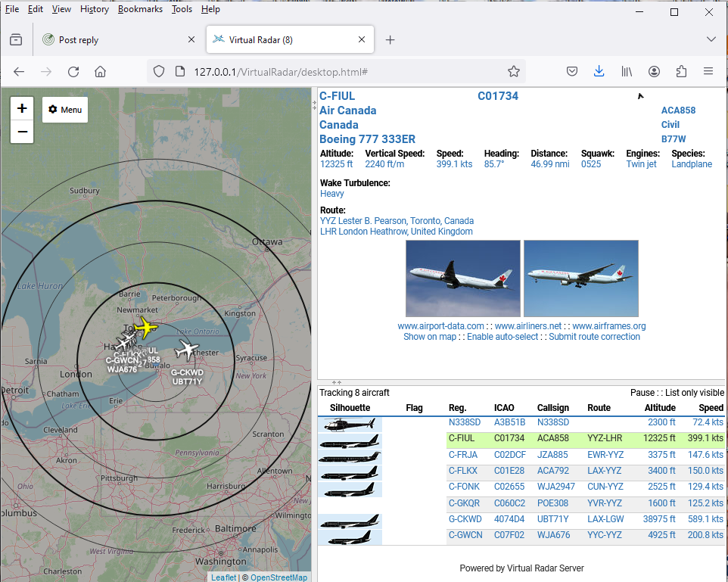Open the browser home page

point(101,72)
